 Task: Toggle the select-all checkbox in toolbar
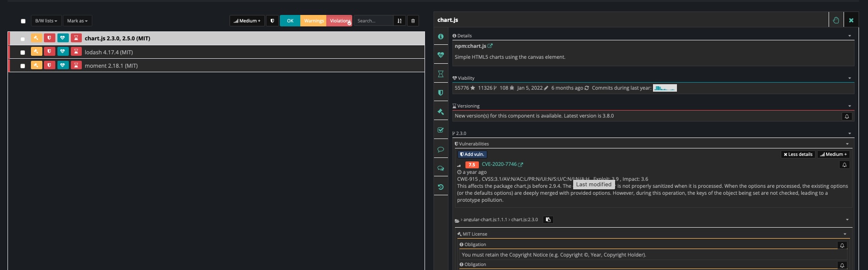tap(23, 21)
